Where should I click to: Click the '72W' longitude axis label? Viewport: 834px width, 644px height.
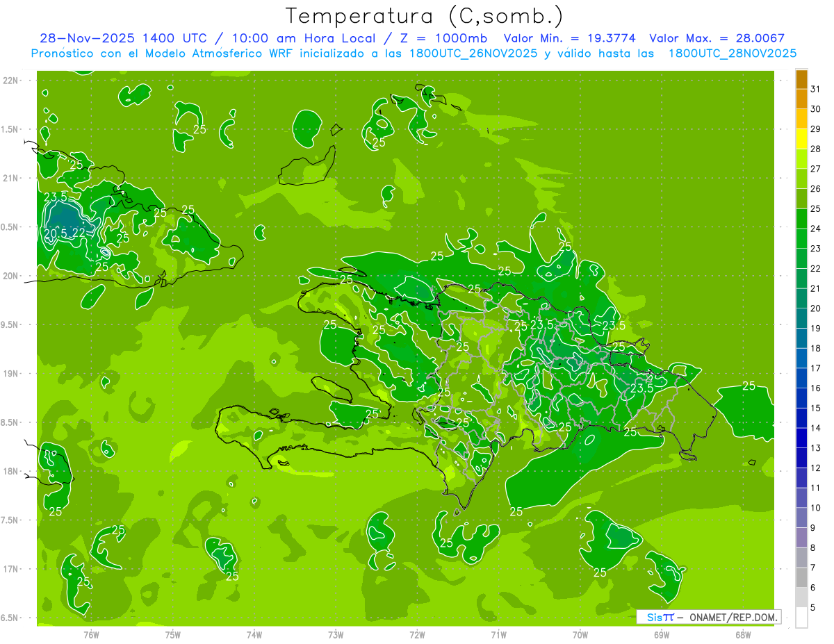tap(417, 634)
